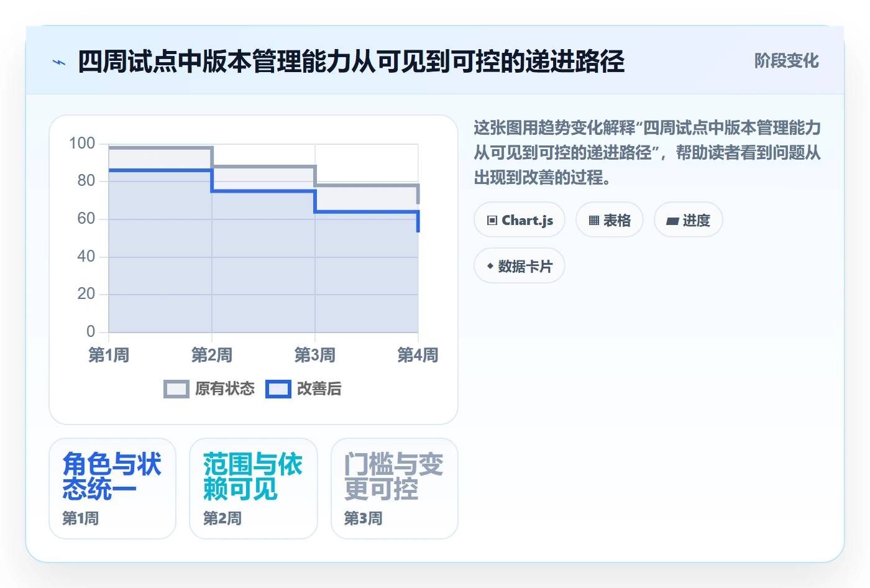
Task: Click the 阶段变化 label in header
Action: point(786,61)
